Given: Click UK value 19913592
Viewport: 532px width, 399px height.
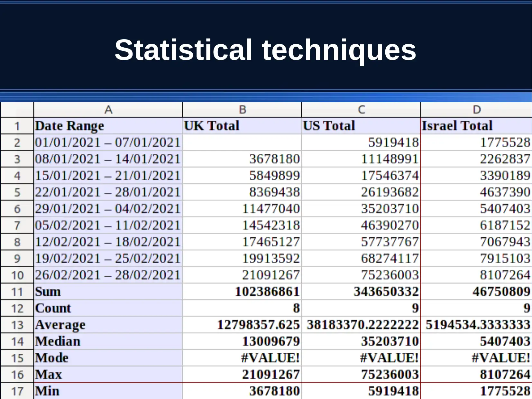Looking at the screenshot, I should pos(242,258).
